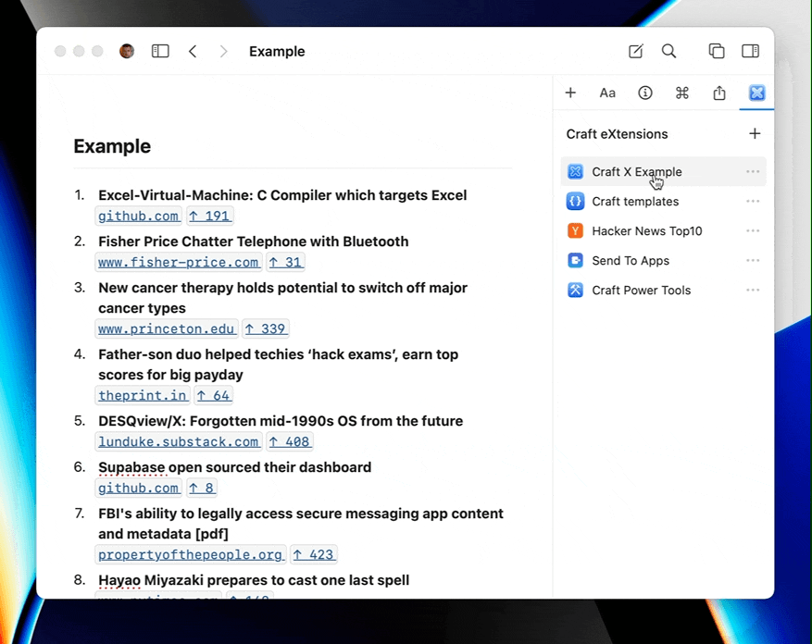
Task: Open the ↑ 339 score link
Action: click(x=265, y=328)
